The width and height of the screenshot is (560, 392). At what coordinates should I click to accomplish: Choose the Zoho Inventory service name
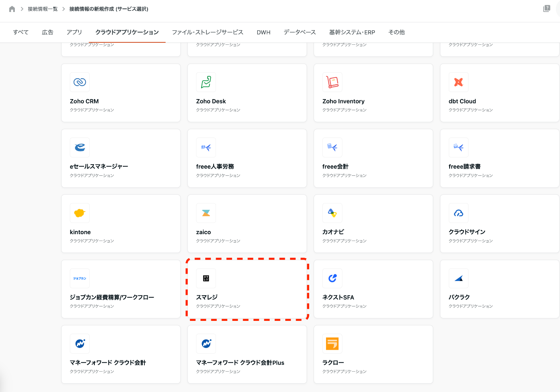[x=344, y=101]
